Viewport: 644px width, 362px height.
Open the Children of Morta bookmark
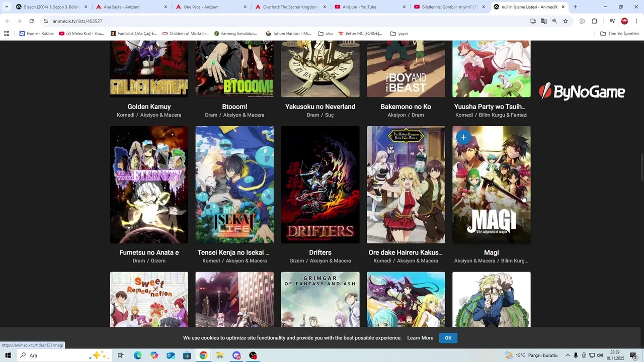[x=185, y=34]
